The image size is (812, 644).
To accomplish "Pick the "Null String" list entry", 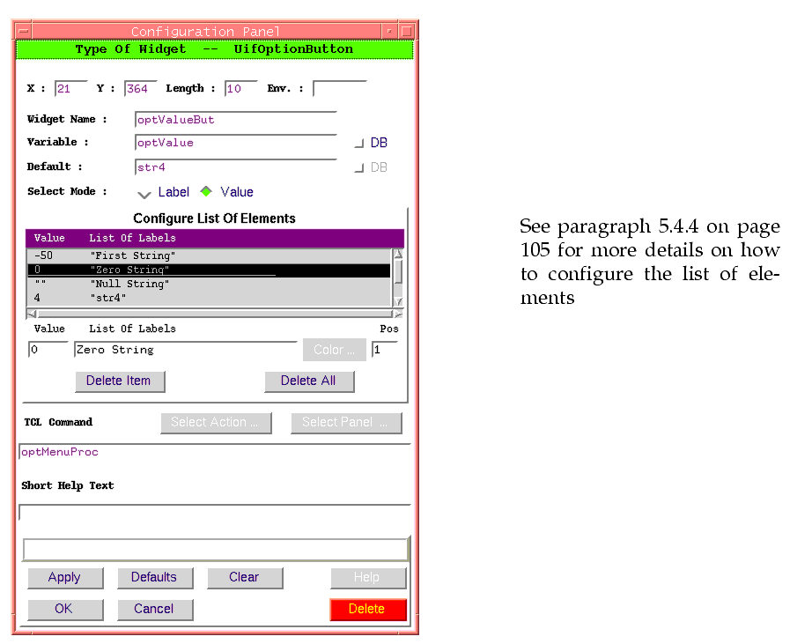I will pos(132,284).
